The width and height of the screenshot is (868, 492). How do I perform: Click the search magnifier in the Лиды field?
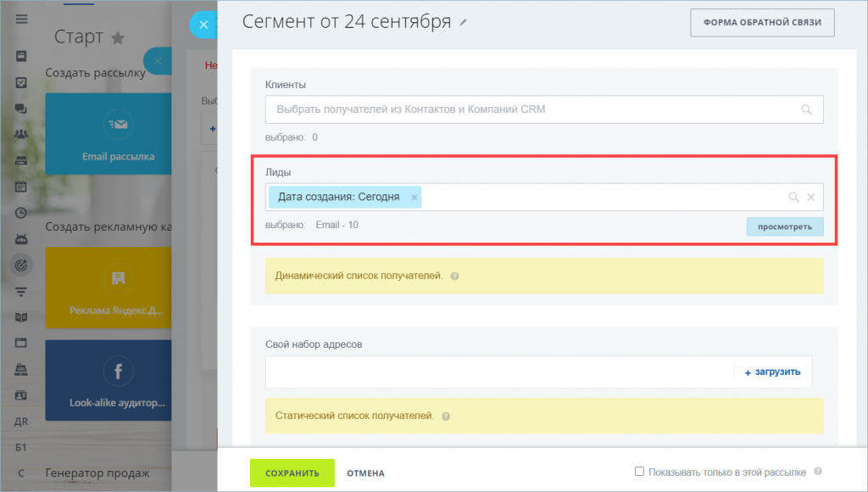click(793, 197)
